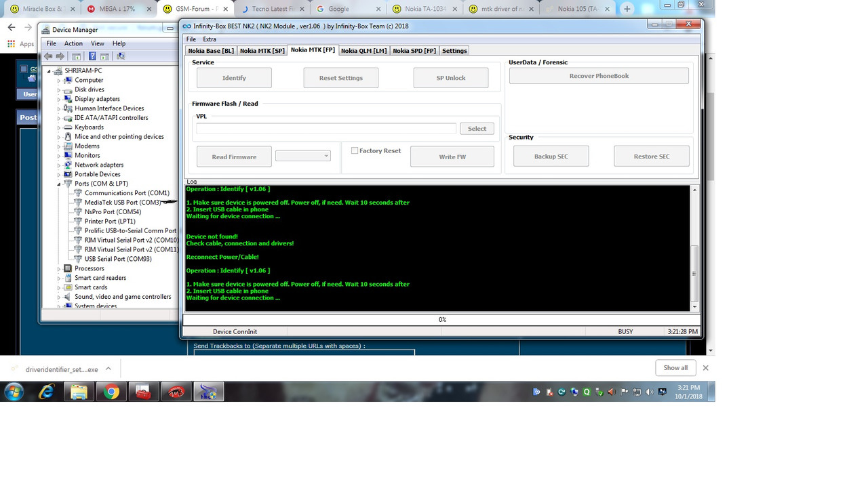Image resolution: width=868 pixels, height=494 pixels.
Task: Collapse the SHRIRAM-PC root node
Action: click(49, 71)
